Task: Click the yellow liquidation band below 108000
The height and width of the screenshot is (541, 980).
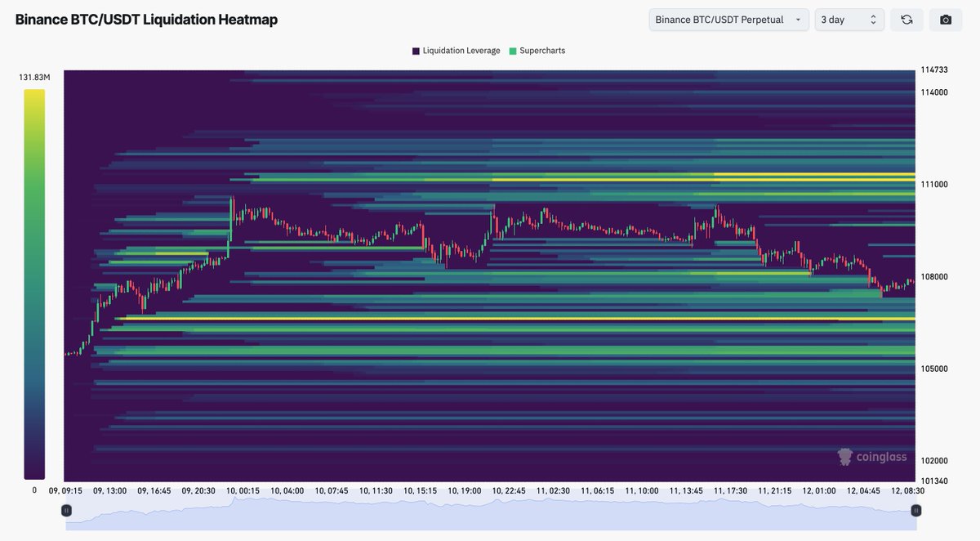Action: pos(514,319)
